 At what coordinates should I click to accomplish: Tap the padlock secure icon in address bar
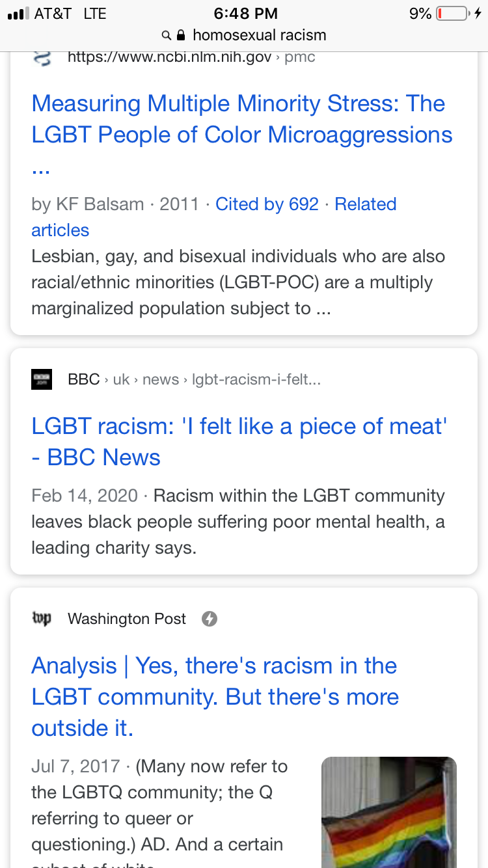coord(182,34)
